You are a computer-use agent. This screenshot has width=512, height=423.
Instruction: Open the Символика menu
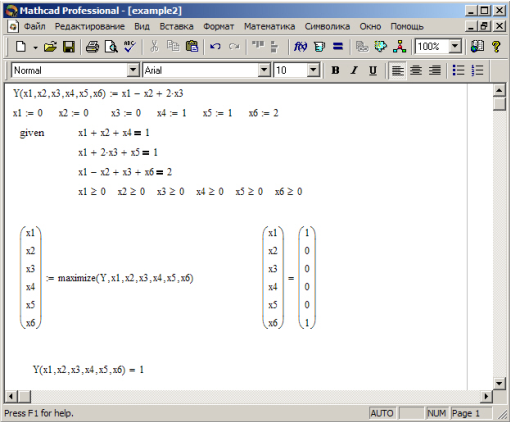point(327,26)
